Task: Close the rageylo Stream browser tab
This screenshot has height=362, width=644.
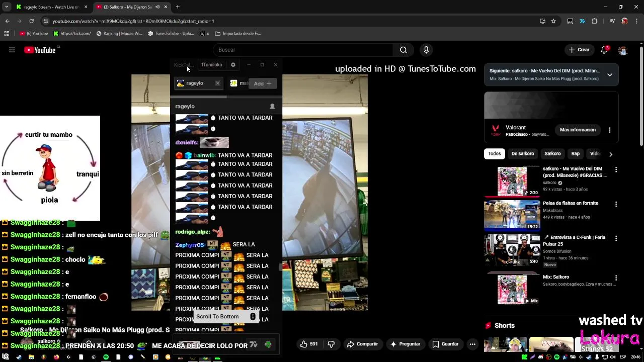Action: coord(86,7)
